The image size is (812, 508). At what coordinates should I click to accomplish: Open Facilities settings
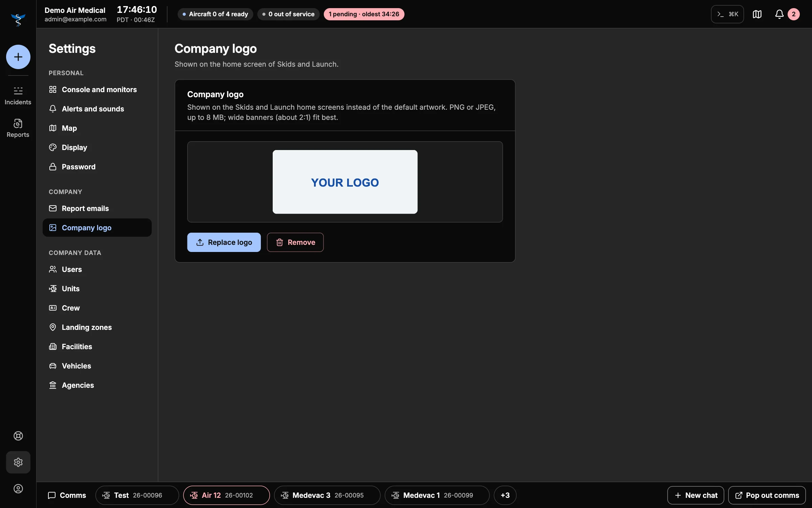point(97,346)
